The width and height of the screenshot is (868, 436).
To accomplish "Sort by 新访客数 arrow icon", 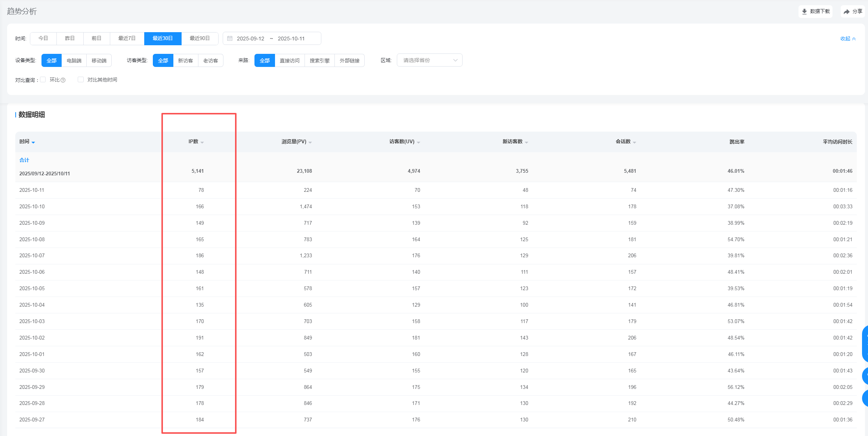I will [526, 142].
